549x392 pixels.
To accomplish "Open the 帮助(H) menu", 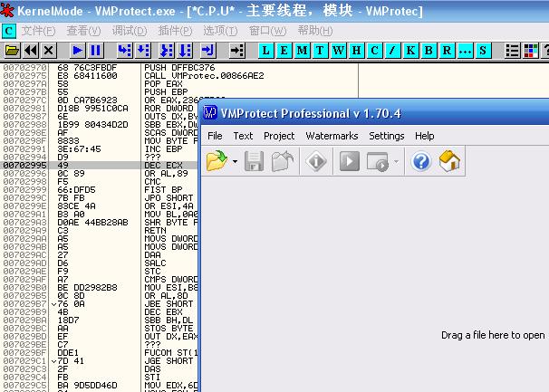I will point(315,31).
